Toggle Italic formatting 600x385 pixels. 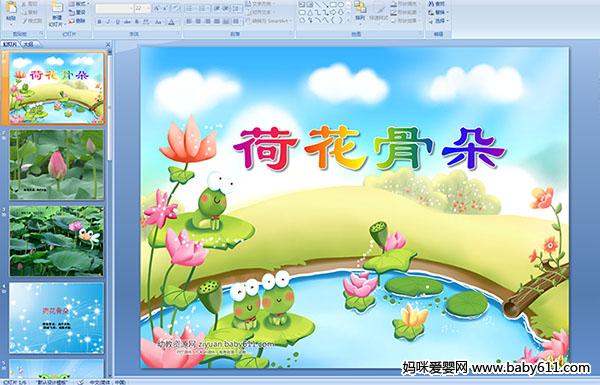[x=108, y=22]
